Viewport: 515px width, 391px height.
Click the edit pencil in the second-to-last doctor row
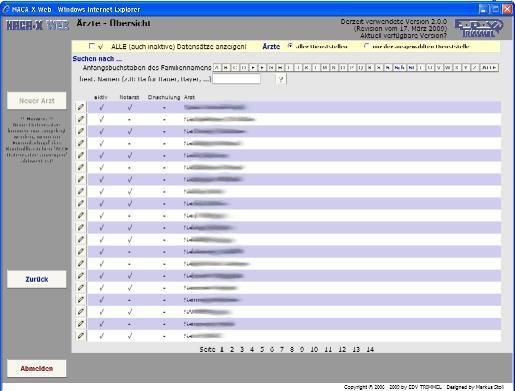click(81, 323)
